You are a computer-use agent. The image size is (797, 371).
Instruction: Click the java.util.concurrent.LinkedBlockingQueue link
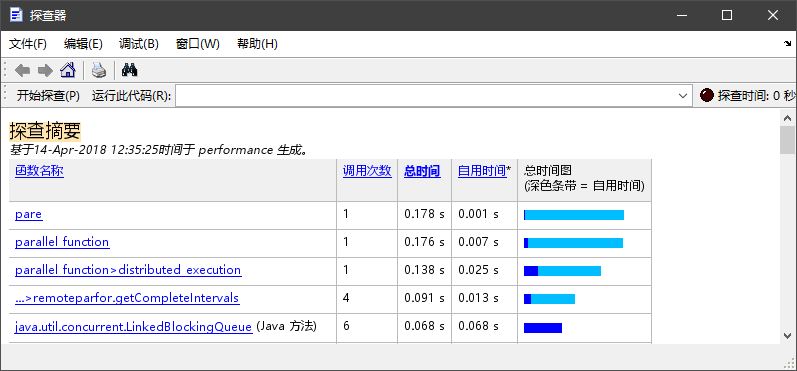coord(134,326)
